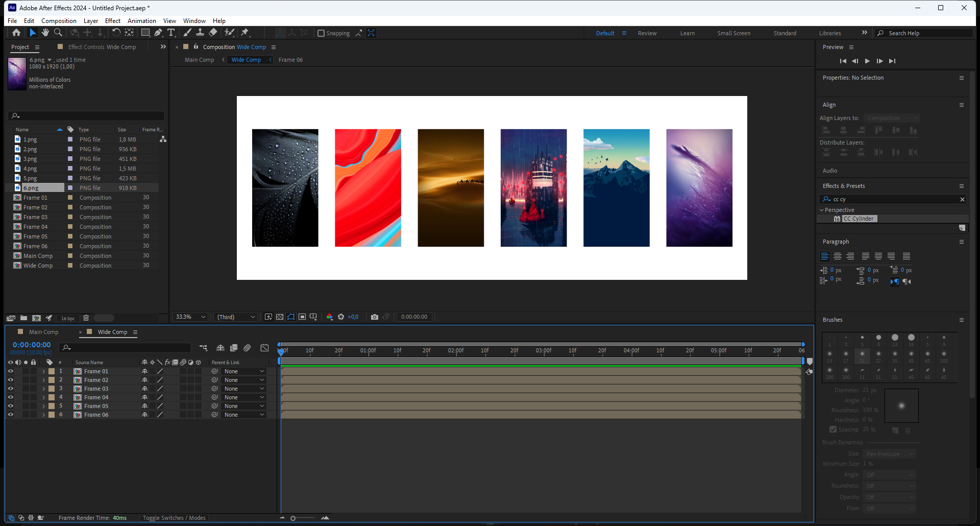
Task: Click the timeline zoom slider
Action: (x=293, y=518)
